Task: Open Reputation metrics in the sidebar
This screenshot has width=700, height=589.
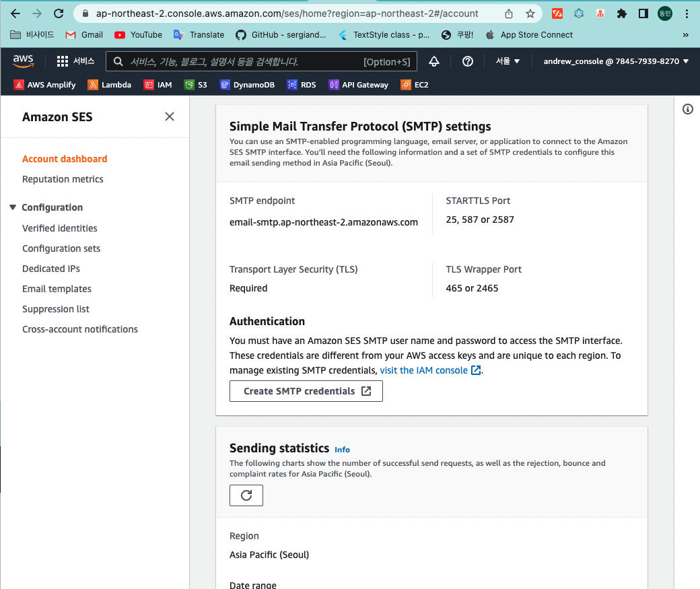Action: [63, 179]
